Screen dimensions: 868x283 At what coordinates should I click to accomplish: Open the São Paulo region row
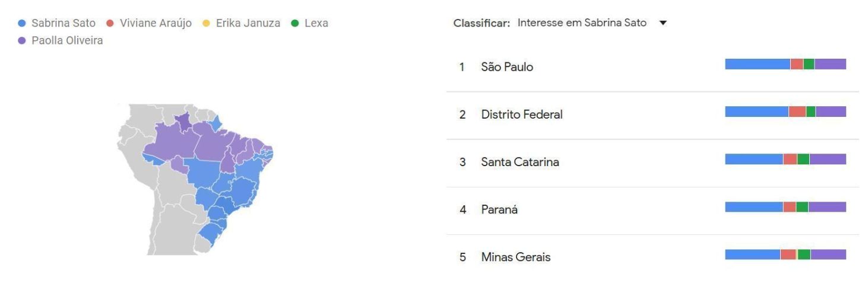coord(507,67)
